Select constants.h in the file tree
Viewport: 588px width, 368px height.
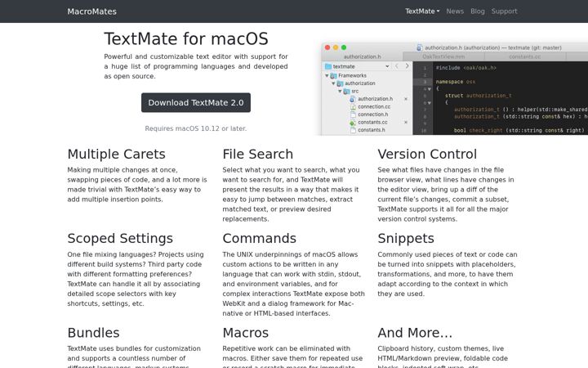[x=372, y=130]
